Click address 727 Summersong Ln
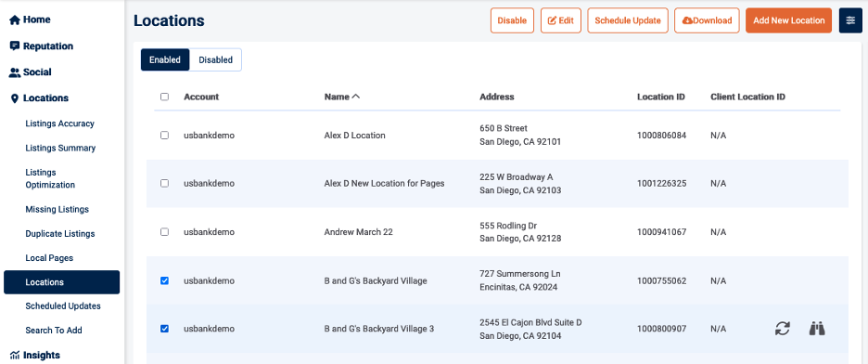The height and width of the screenshot is (364, 868). tap(520, 274)
